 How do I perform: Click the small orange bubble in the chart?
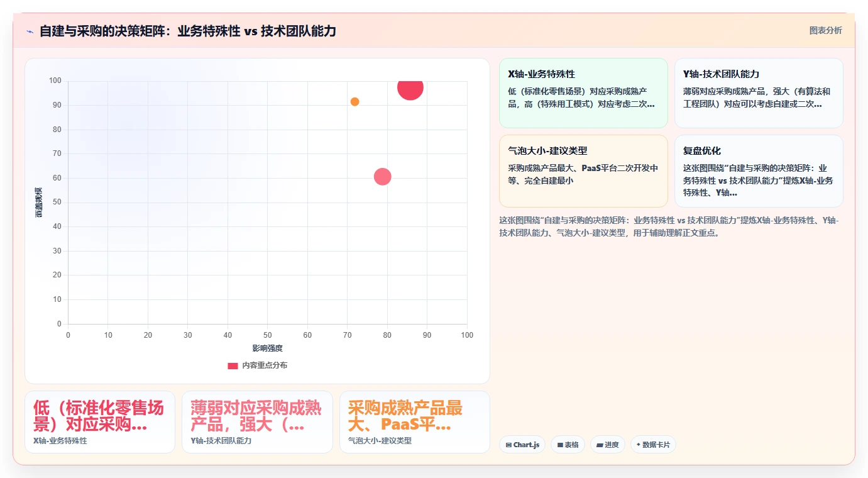[354, 102]
